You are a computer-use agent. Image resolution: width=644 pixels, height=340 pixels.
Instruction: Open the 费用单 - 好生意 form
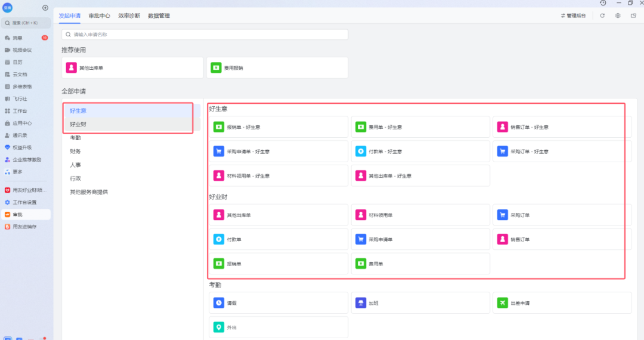tap(420, 127)
